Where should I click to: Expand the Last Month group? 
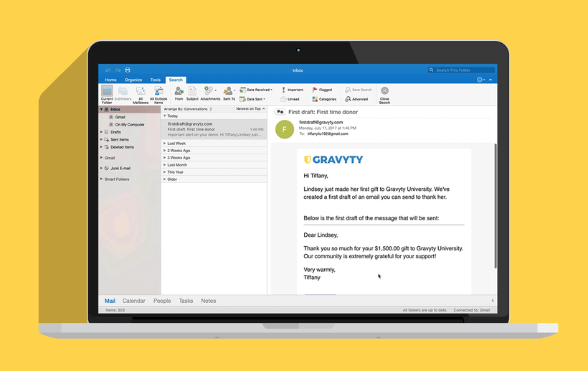[165, 164]
